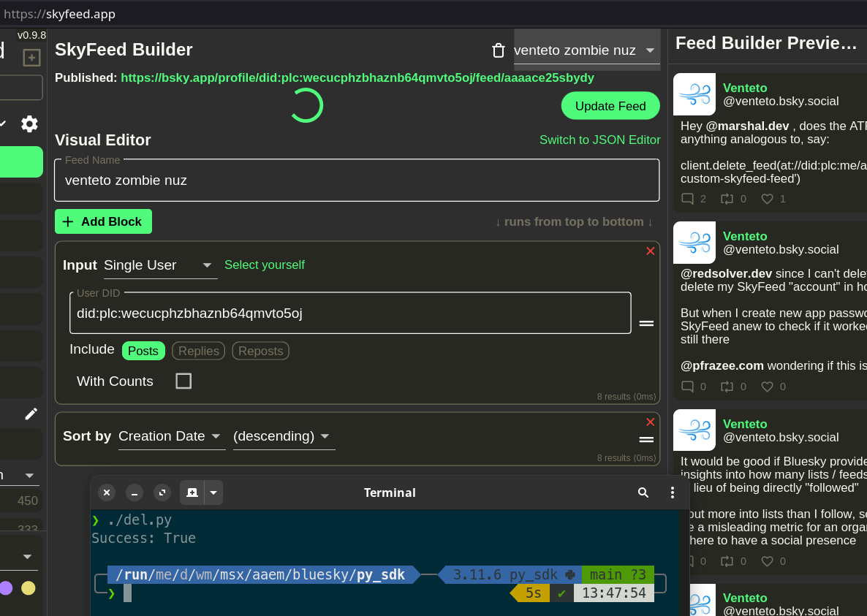This screenshot has width=867, height=616.
Task: Open the published bsky.app feed URL
Action: coord(357,78)
